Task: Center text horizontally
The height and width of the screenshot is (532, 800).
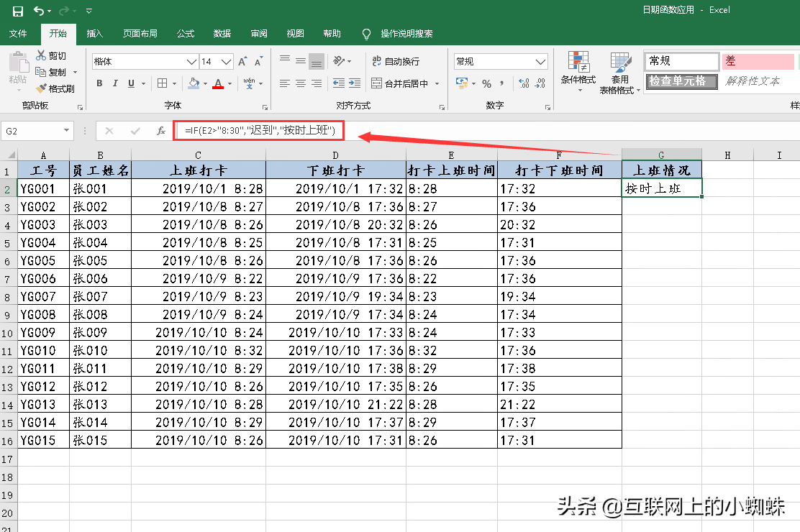Action: click(301, 83)
